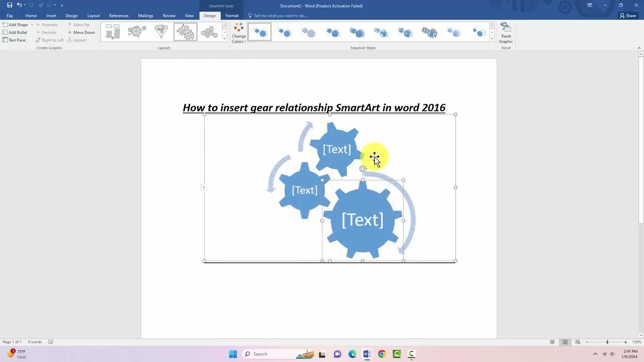Click the 9 words status indicator
The height and width of the screenshot is (362, 644).
tap(35, 342)
